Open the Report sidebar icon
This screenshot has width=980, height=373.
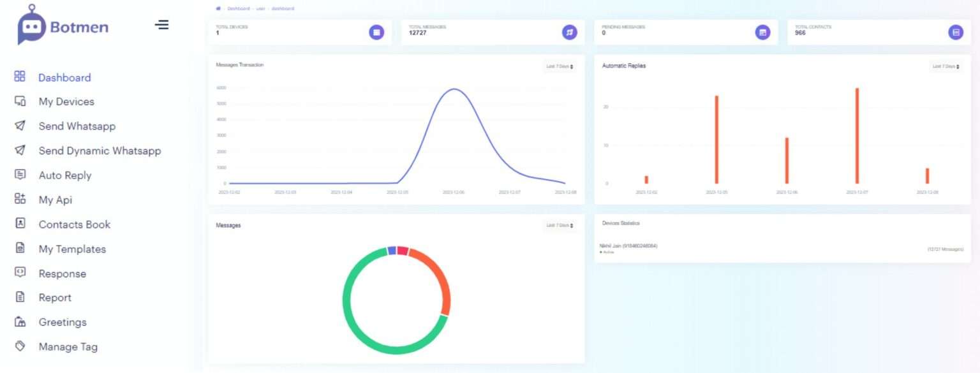20,297
